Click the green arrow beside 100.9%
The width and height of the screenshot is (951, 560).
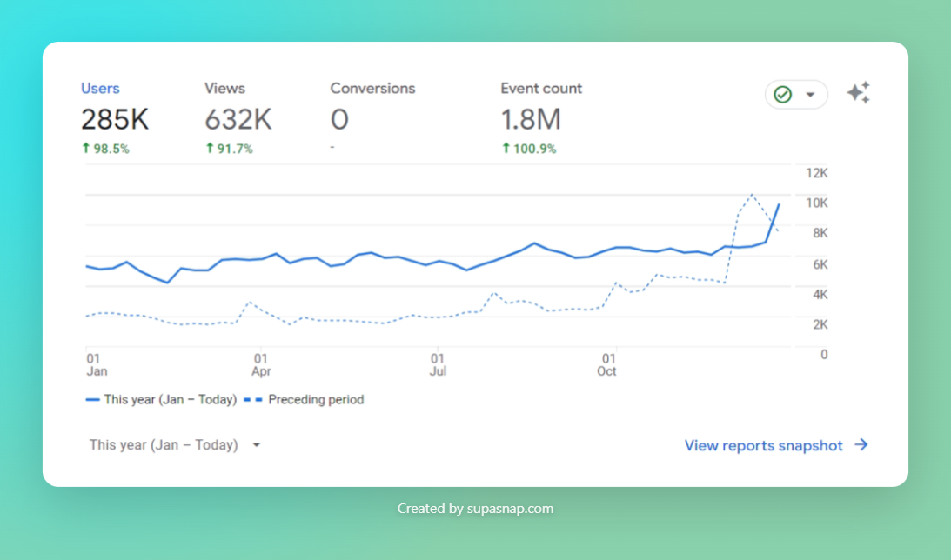click(505, 148)
